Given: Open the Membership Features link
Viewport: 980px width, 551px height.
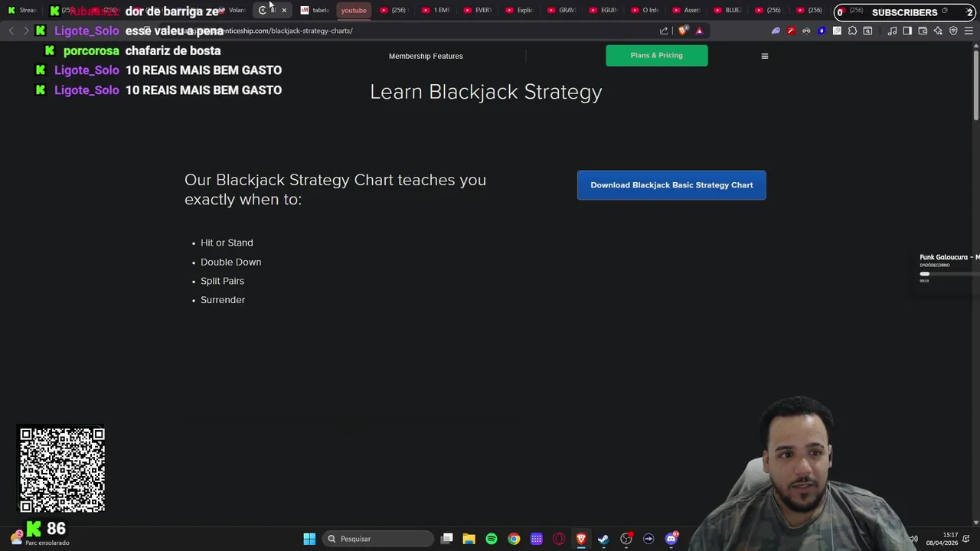Looking at the screenshot, I should click(426, 56).
